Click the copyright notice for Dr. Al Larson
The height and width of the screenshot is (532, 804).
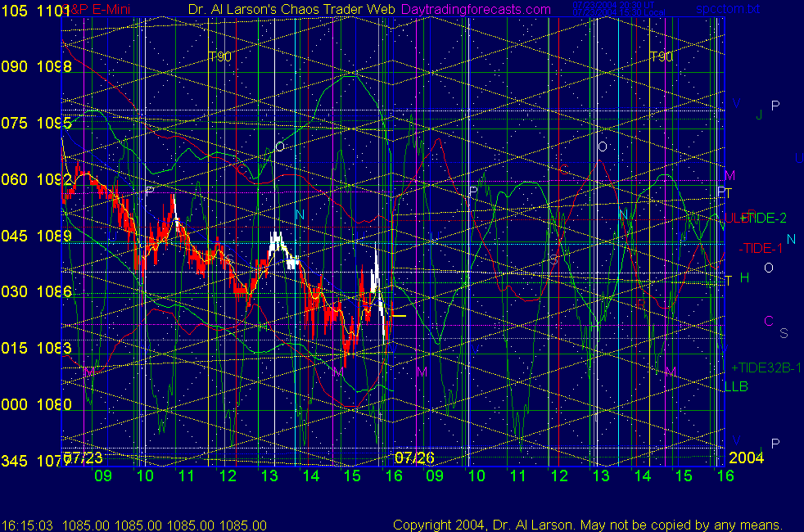[588, 525]
